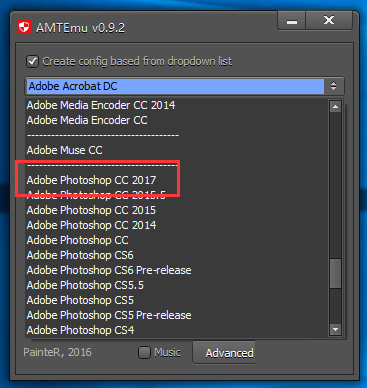Select Adobe Photoshop CC 2017 from list
Viewport: 367px width, 388px height.
click(x=91, y=180)
